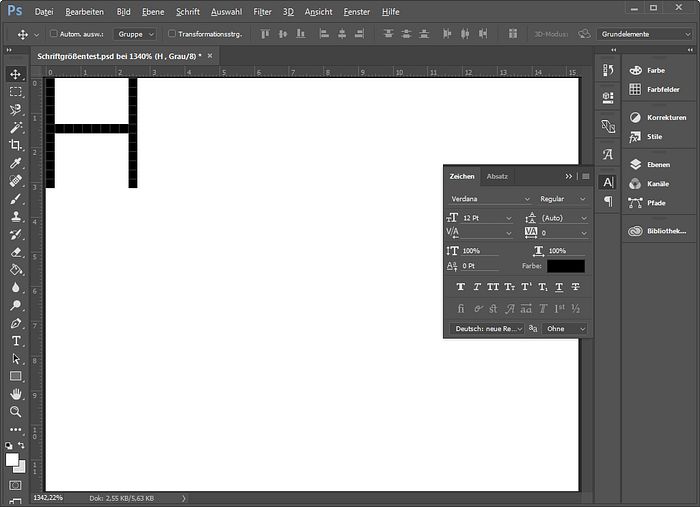Pick the Eyedropper tool
The height and width of the screenshot is (507, 700).
click(16, 163)
